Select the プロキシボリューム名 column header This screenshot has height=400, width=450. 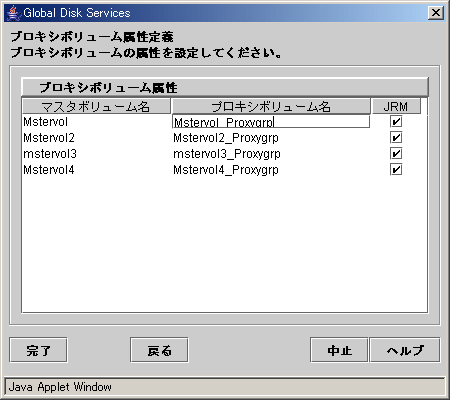pyautogui.click(x=271, y=106)
